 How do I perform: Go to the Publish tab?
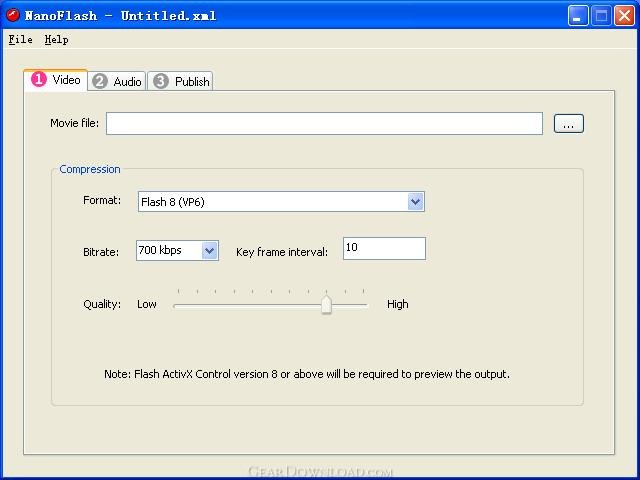click(191, 81)
